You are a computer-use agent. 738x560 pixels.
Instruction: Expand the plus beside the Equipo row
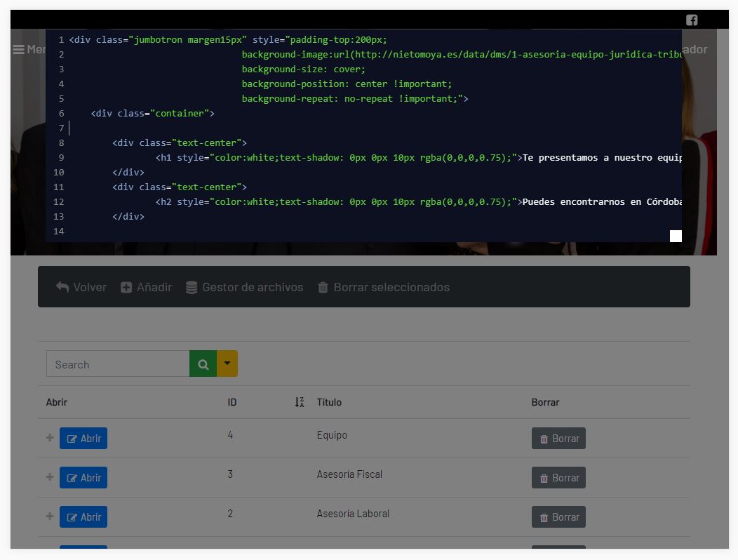pos(49,438)
